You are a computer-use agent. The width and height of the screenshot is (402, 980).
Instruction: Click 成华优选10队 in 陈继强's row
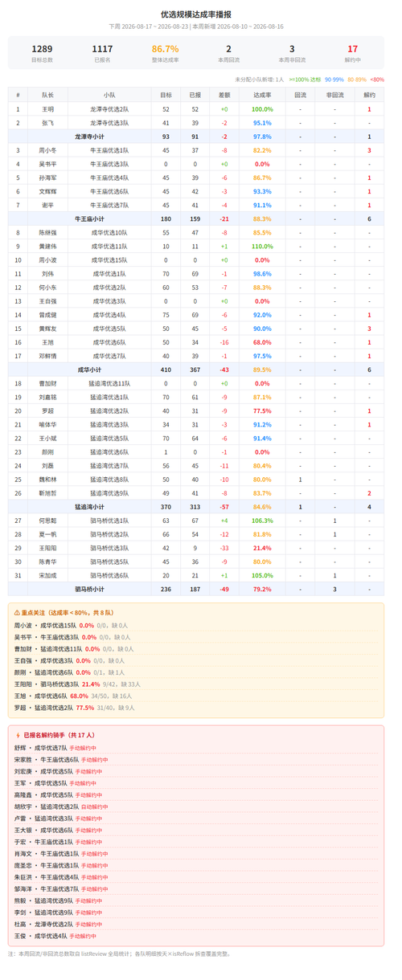point(109,232)
